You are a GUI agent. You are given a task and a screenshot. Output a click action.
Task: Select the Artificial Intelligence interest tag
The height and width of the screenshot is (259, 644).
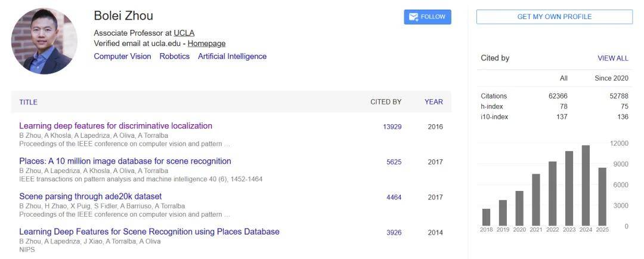point(232,56)
